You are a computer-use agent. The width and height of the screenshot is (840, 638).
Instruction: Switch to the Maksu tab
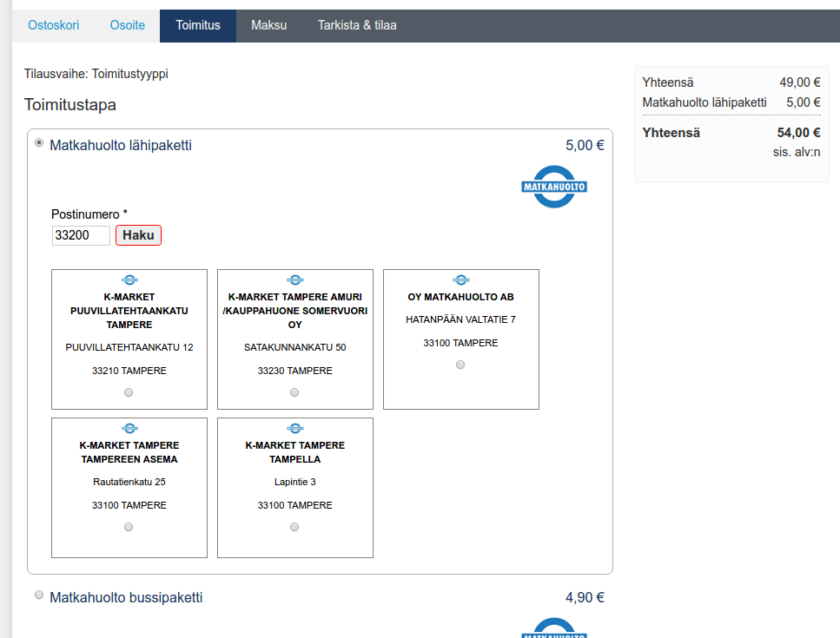click(269, 25)
